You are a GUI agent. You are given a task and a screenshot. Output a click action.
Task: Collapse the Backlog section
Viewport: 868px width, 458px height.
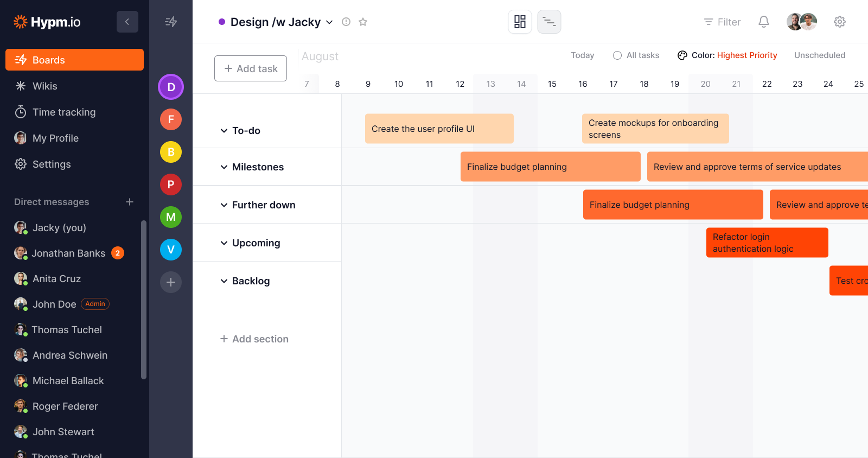224,281
